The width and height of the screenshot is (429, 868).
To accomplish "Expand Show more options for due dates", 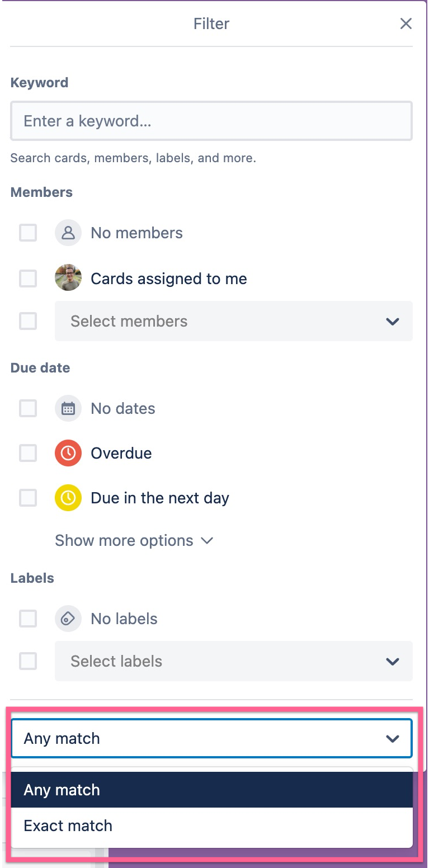I will pyautogui.click(x=134, y=540).
